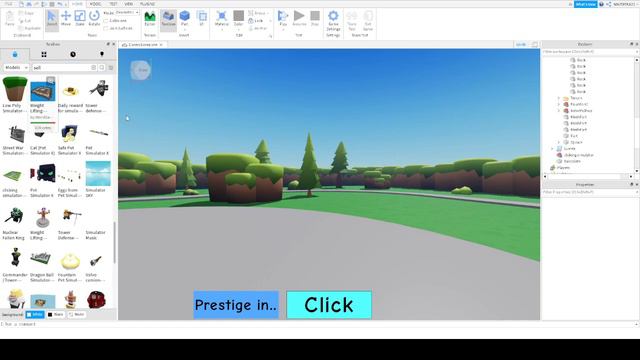Click the Anchor tool
Viewport: 640px width, 360px height.
[x=258, y=28]
